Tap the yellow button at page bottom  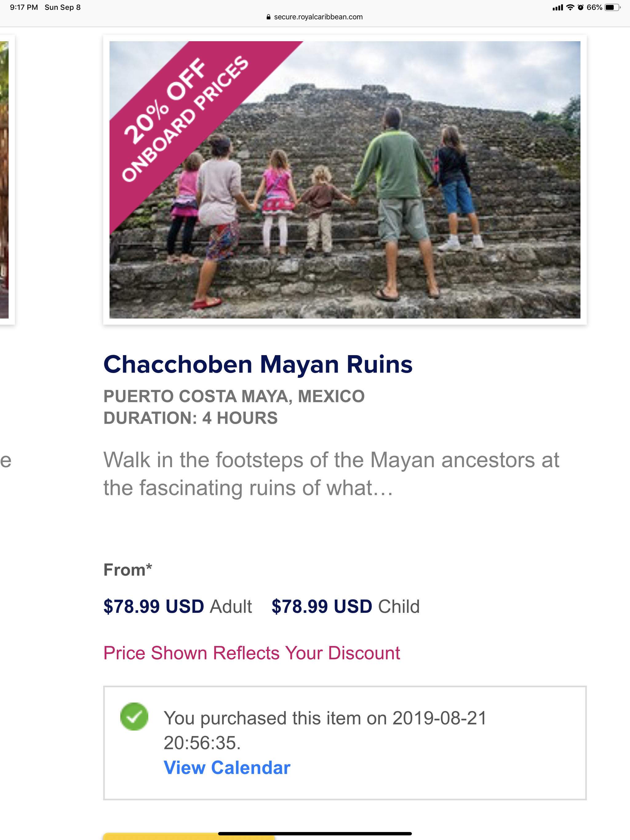pyautogui.click(x=189, y=836)
